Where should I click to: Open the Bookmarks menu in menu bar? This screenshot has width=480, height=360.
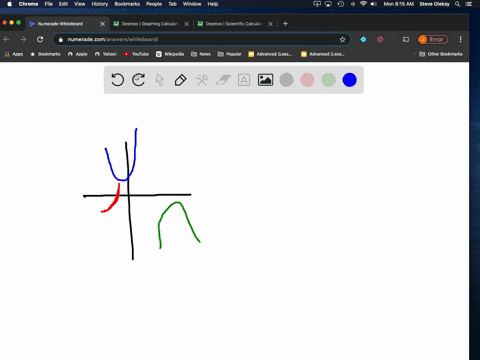[x=127, y=4]
